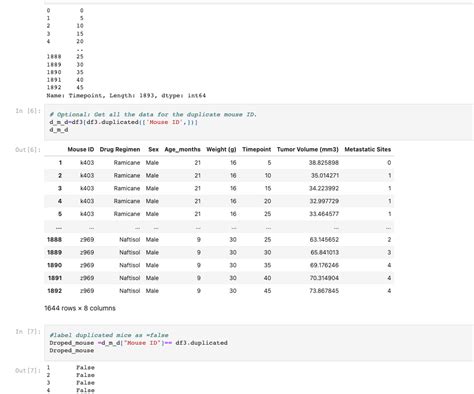Click row index 1890 in the table
Screen dimensions: 474x394
coord(54,265)
